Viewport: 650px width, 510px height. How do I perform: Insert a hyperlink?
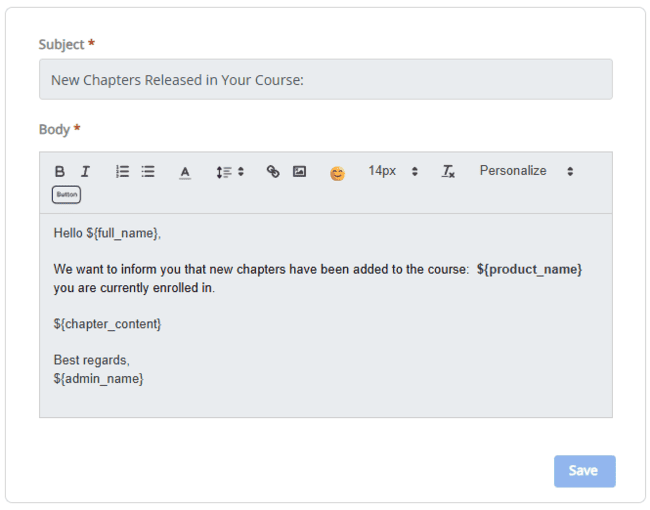(273, 172)
